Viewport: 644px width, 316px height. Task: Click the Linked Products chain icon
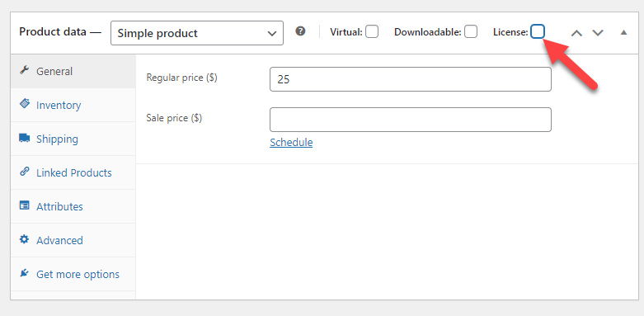pyautogui.click(x=24, y=172)
